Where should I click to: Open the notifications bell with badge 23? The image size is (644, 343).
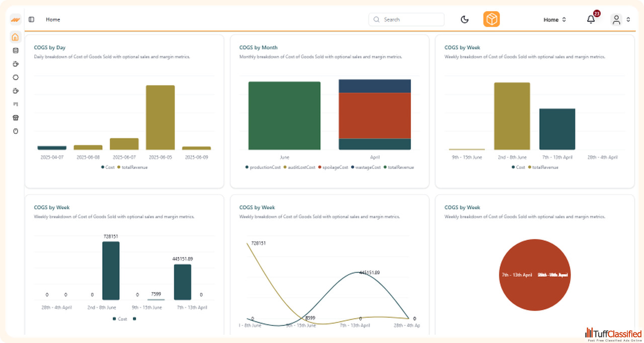point(591,20)
